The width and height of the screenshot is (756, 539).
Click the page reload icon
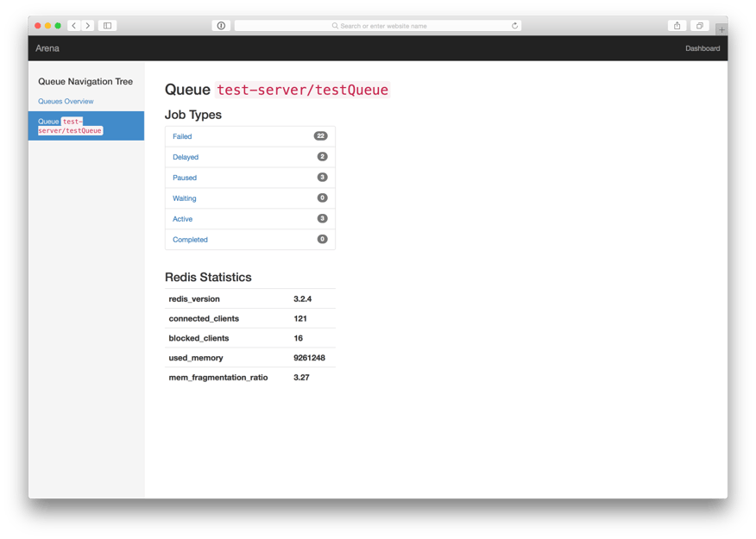pyautogui.click(x=516, y=25)
